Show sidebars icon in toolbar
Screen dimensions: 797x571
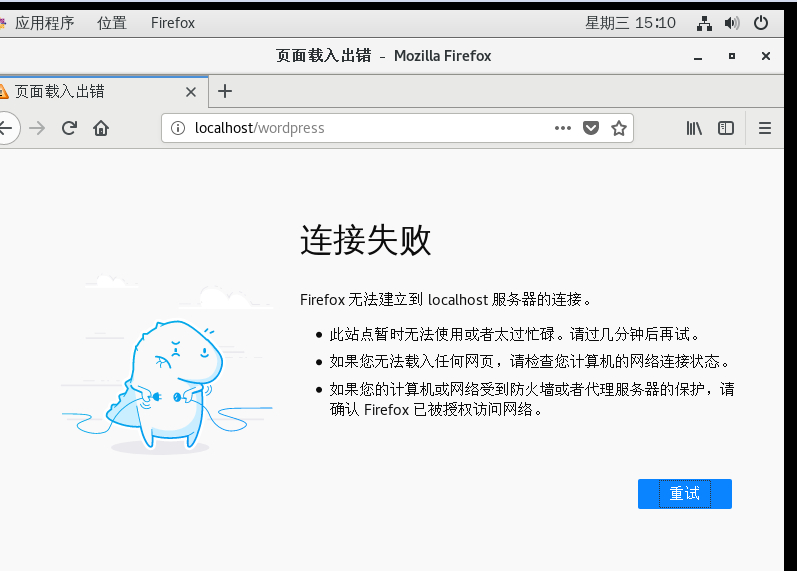click(x=726, y=128)
